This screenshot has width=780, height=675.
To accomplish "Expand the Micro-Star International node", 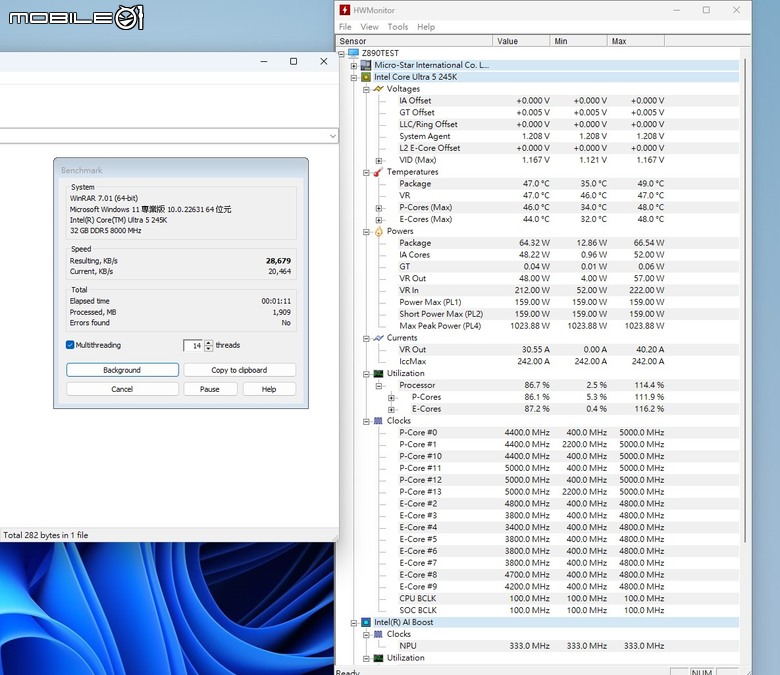I will (x=354, y=66).
